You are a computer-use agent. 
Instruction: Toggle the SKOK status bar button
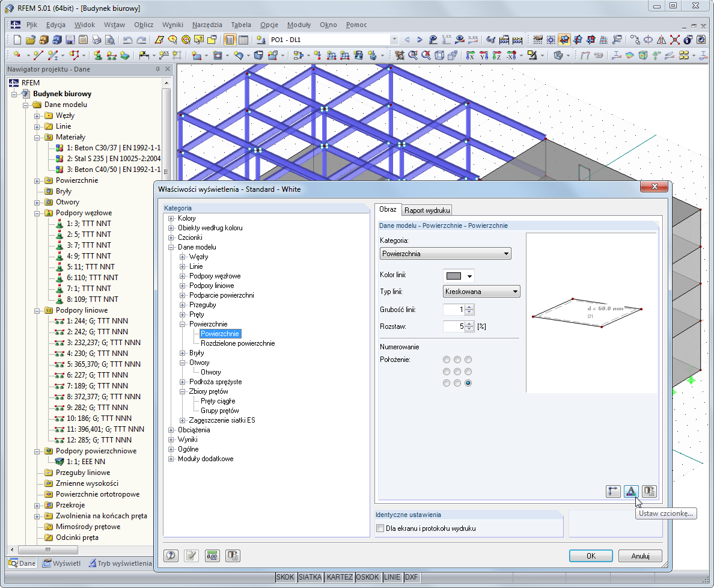point(285,577)
